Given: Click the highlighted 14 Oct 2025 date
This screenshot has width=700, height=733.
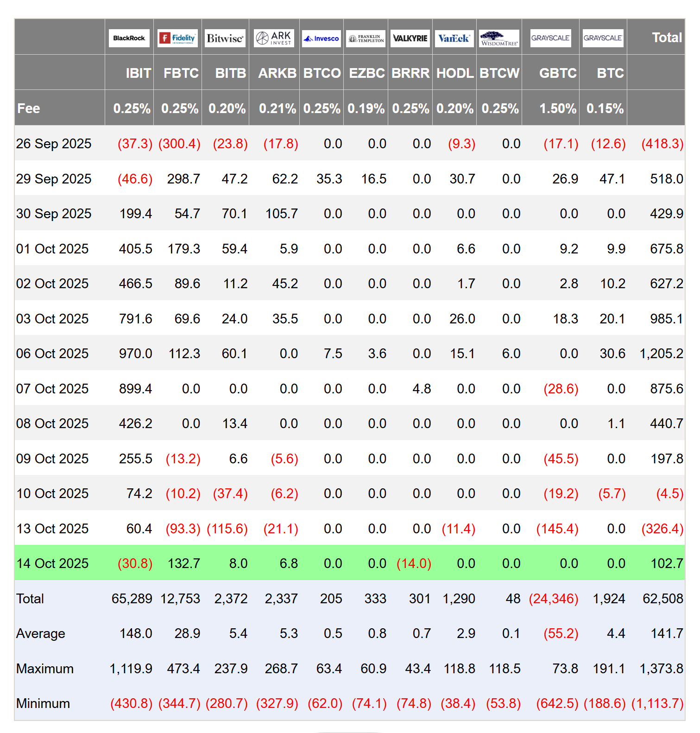Looking at the screenshot, I should point(52,563).
